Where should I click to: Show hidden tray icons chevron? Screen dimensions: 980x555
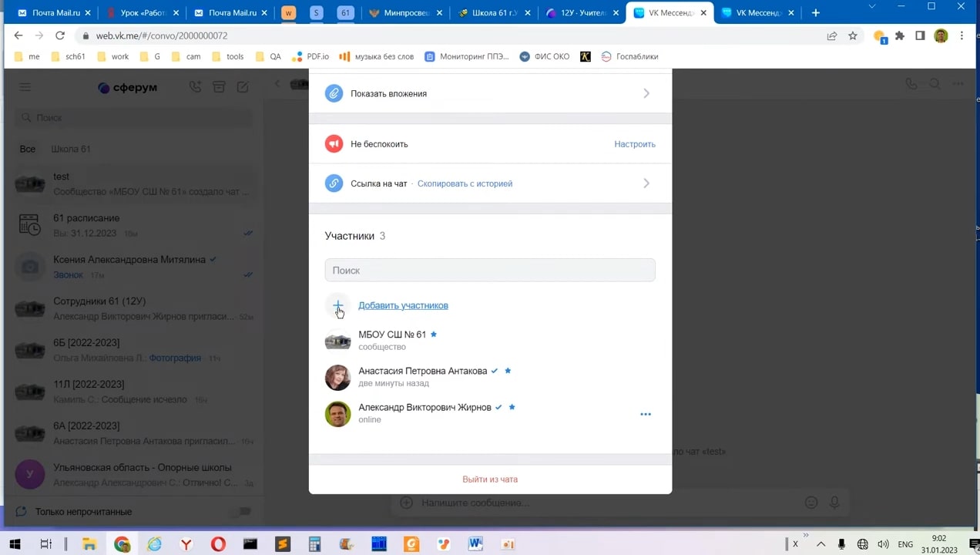click(821, 544)
